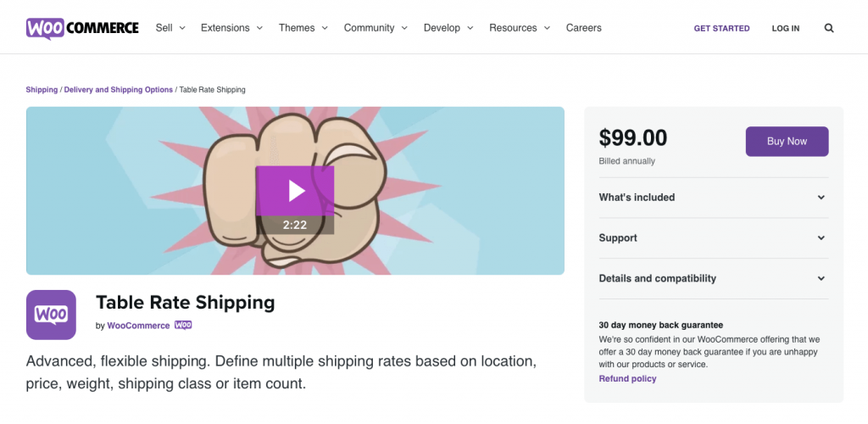Go to Delivery and Shipping Options breadcrumb
868x424 pixels.
click(119, 90)
